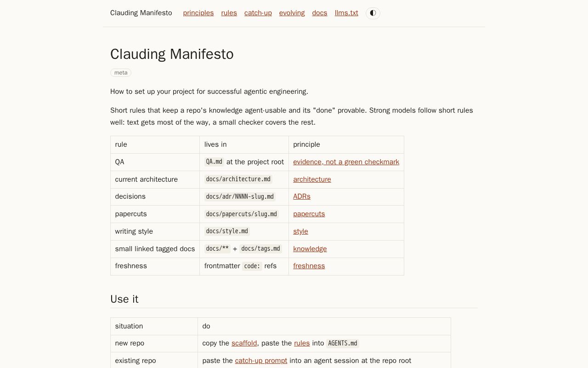Navigate to the evolving page
This screenshot has width=588, height=368.
pos(292,13)
